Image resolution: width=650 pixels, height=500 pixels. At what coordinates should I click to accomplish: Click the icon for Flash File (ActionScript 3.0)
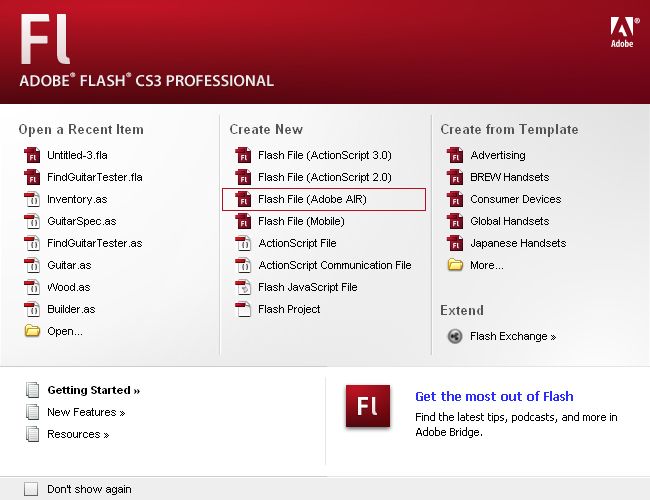click(243, 155)
